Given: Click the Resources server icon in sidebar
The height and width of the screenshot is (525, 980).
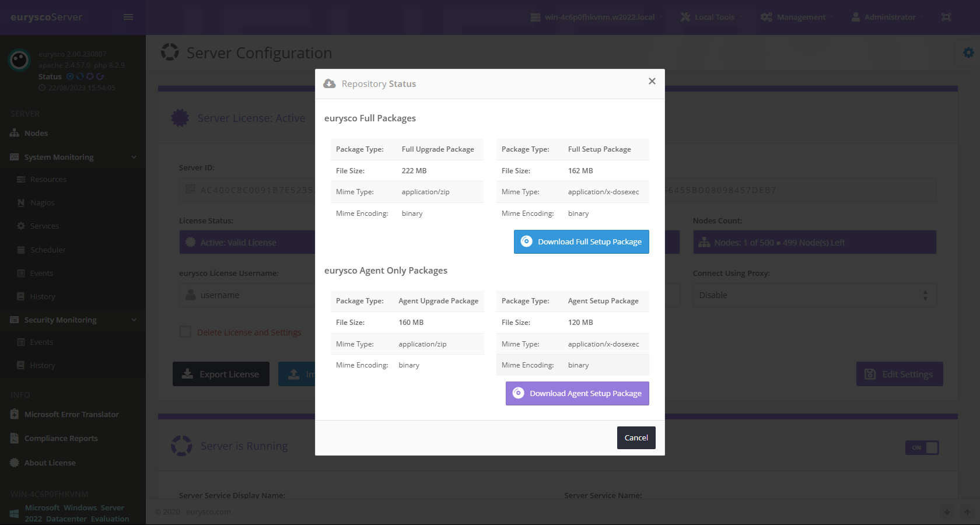Looking at the screenshot, I should [21, 179].
